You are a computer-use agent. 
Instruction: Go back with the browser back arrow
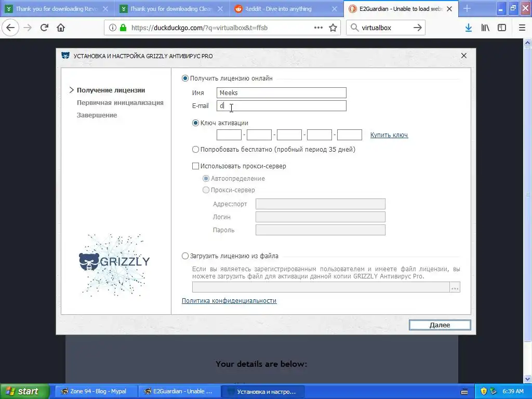click(10, 28)
